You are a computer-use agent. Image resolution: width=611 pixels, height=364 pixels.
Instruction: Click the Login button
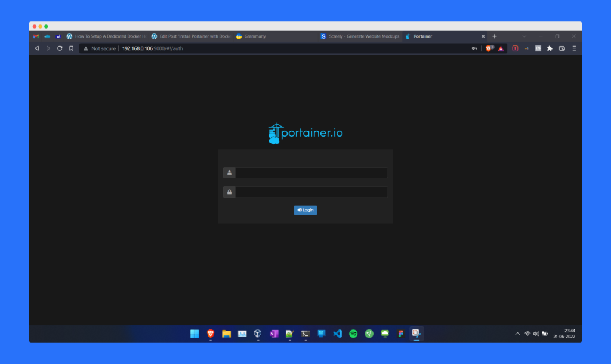click(x=305, y=210)
